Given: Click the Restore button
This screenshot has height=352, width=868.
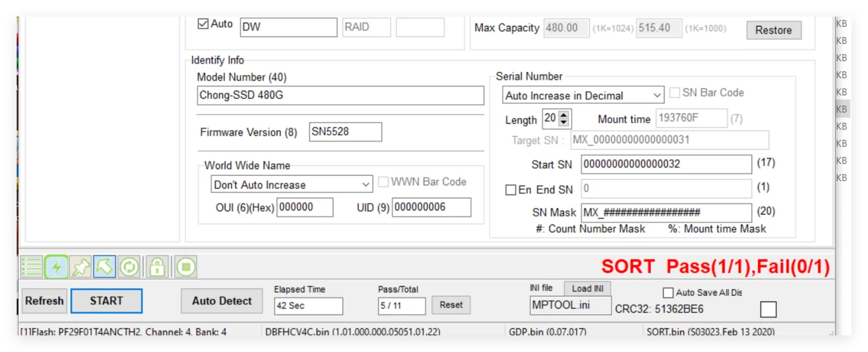Looking at the screenshot, I should [773, 30].
